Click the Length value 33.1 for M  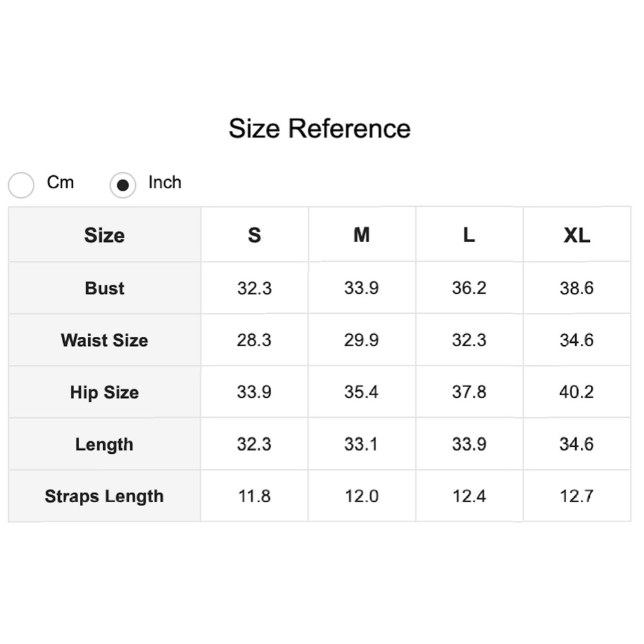pos(361,444)
